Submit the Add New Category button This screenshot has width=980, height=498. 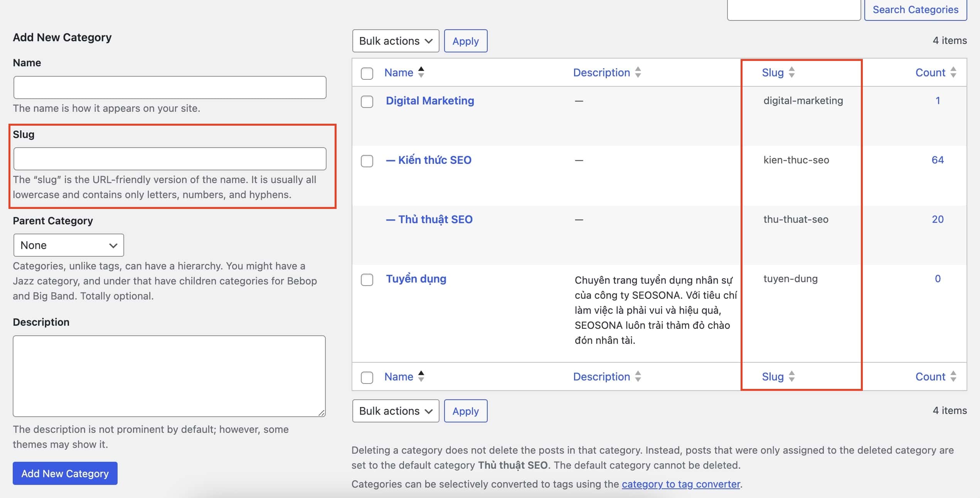click(65, 473)
